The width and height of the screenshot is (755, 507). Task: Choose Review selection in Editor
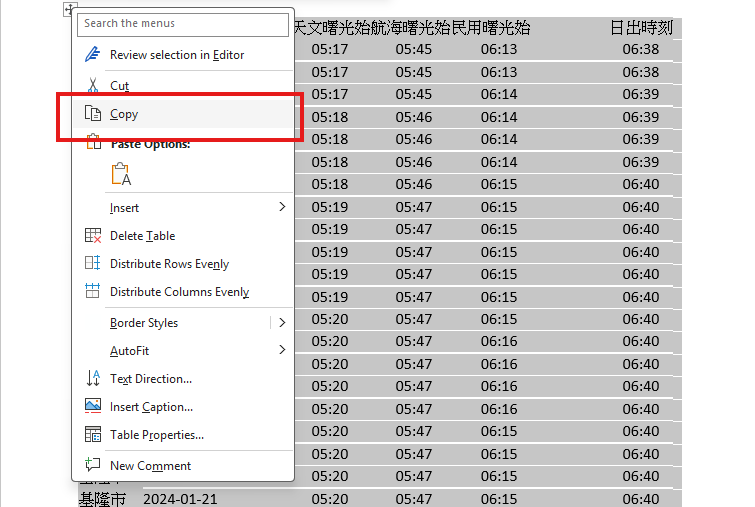[x=176, y=55]
